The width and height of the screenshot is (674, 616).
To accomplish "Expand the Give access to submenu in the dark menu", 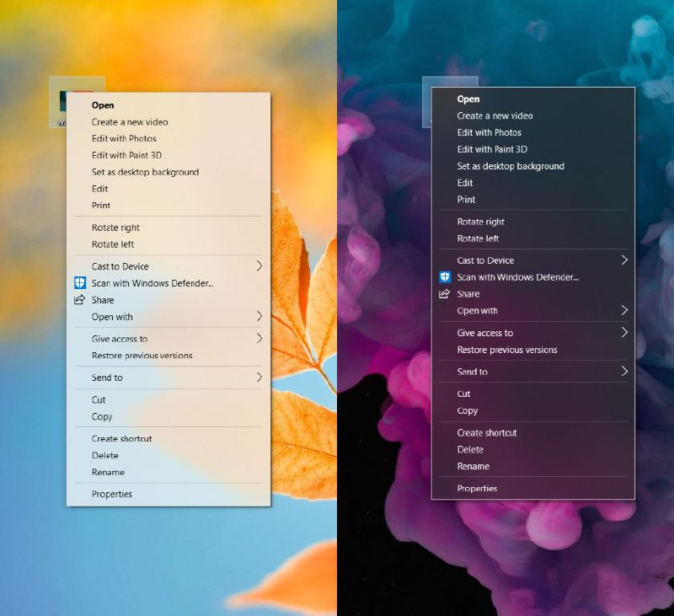I will coord(625,333).
